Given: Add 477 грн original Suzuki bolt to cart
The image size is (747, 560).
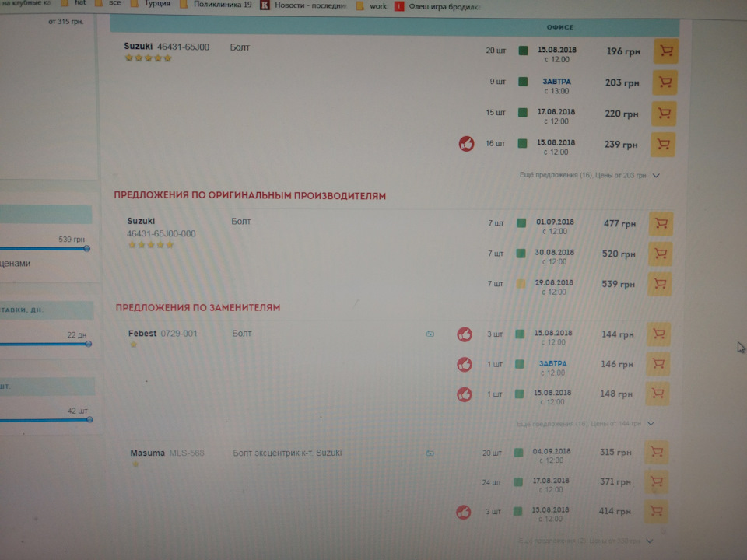Looking at the screenshot, I should coord(661,223).
